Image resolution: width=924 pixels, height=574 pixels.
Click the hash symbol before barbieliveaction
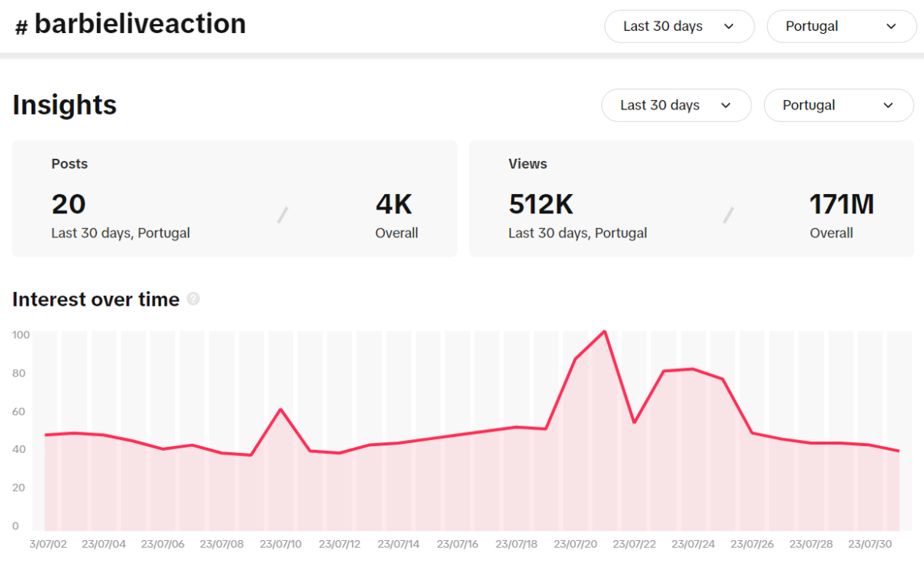[x=22, y=28]
